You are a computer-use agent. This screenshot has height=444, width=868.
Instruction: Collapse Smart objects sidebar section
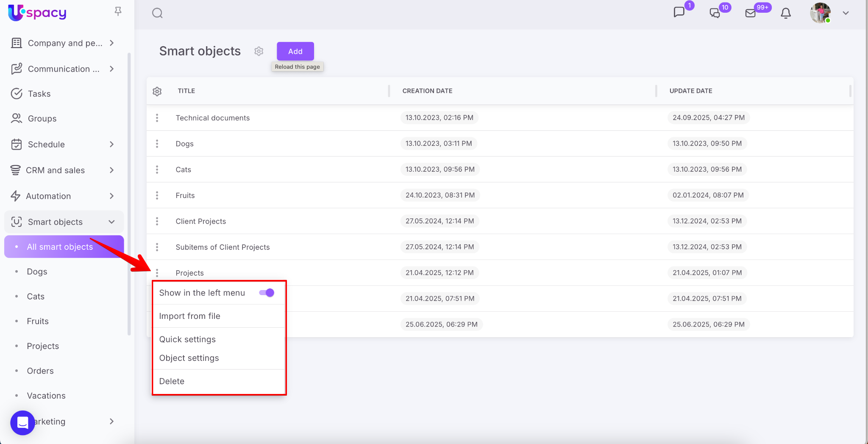[x=111, y=222]
